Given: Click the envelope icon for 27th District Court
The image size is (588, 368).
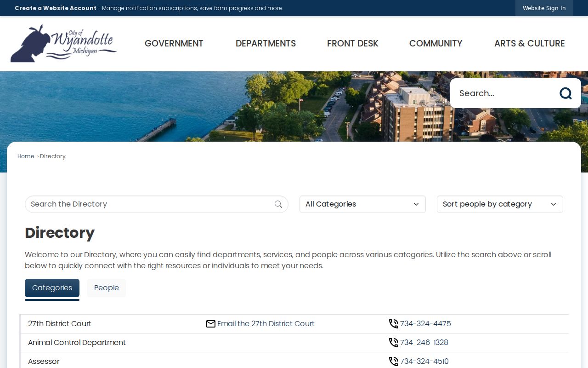Looking at the screenshot, I should (211, 324).
